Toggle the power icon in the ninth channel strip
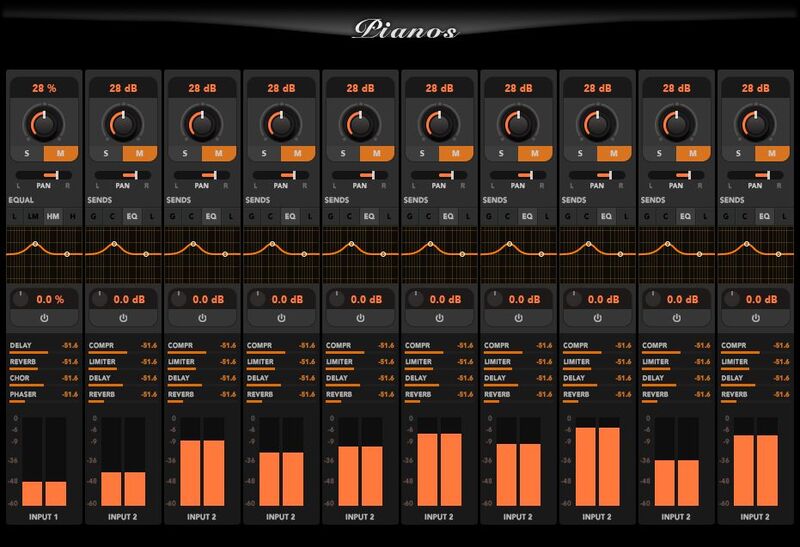Image resolution: width=800 pixels, height=547 pixels. coord(677,318)
